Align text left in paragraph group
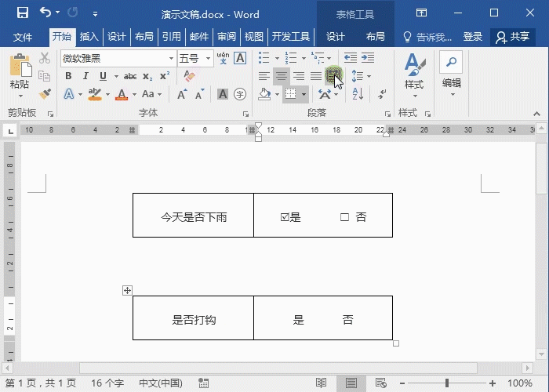Viewport: 549px width, 392px height. coord(264,76)
